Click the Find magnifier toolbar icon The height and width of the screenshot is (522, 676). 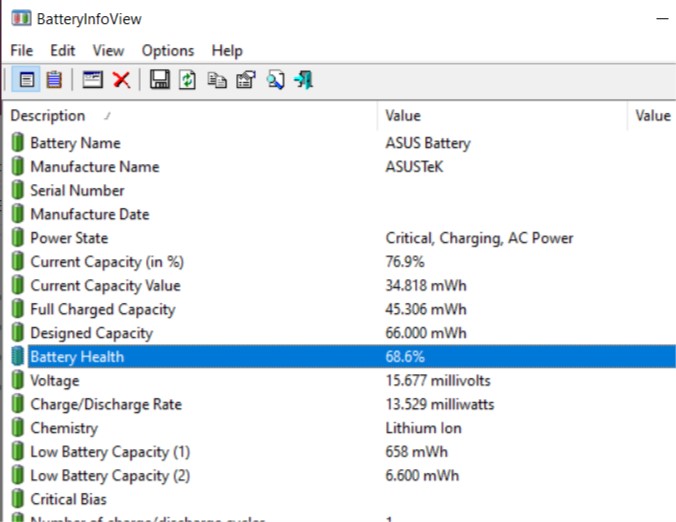(x=275, y=80)
